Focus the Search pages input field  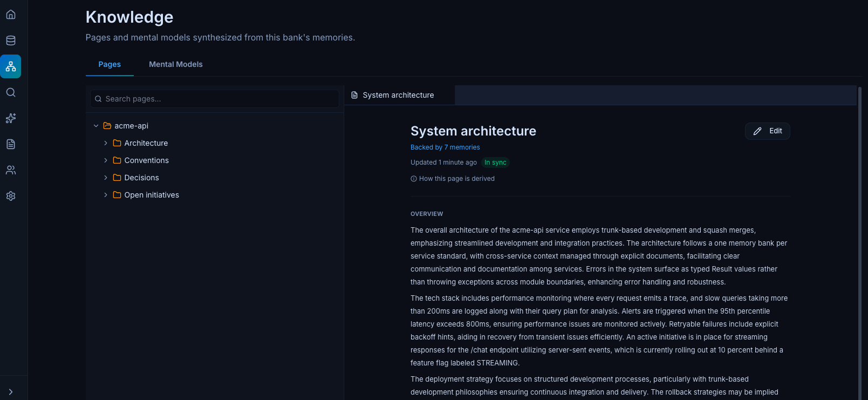coord(215,99)
